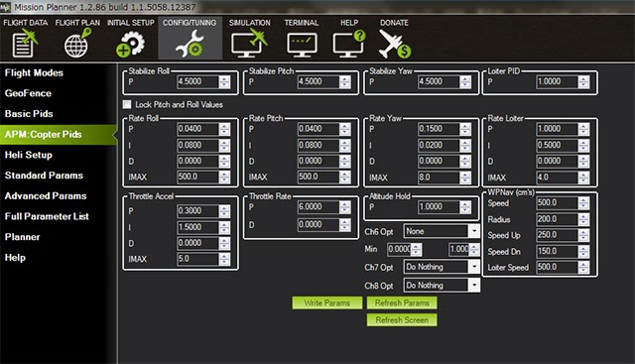Click Rate Pitch P spinner arrows
The width and height of the screenshot is (635, 364).
point(344,129)
